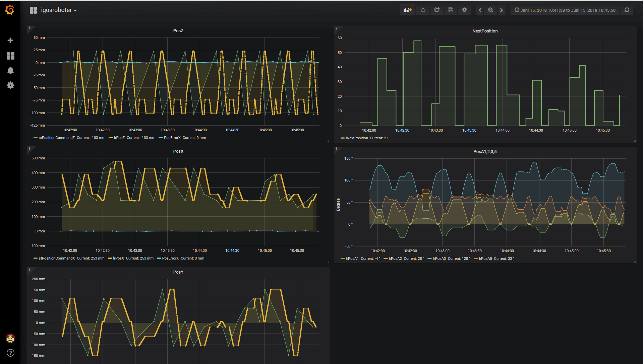Screen dimensions: 643x364
Task: Click the NextPosition panel resize handle
Action: (x=635, y=141)
